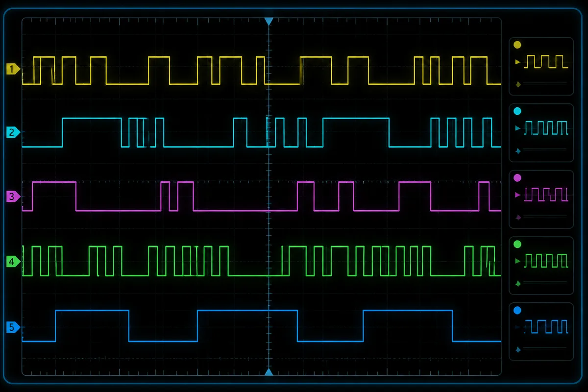Toggle the cyan channel dot indicator
This screenshot has height=392, width=588.
tap(516, 111)
